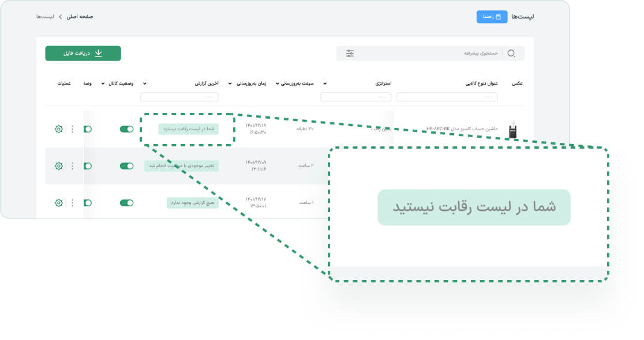
Task: Open the آخرین گزارش column dropdown arrow
Action: tap(145, 84)
